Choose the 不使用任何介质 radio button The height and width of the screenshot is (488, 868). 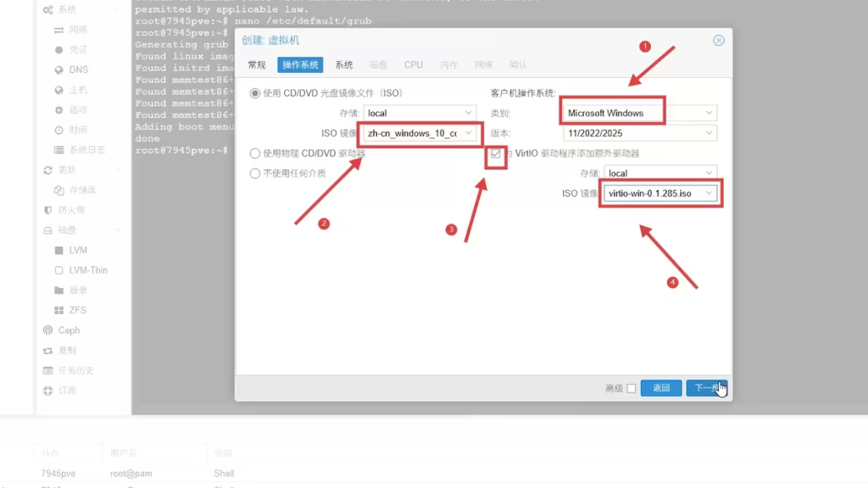(255, 174)
